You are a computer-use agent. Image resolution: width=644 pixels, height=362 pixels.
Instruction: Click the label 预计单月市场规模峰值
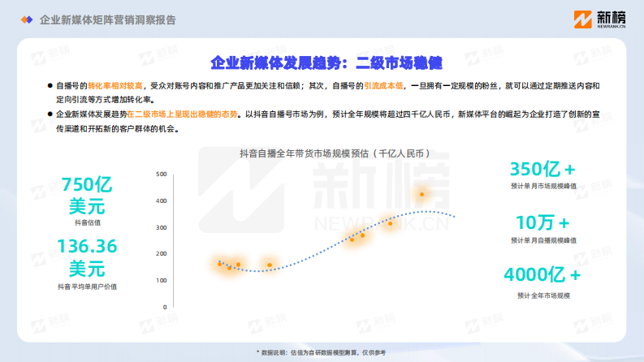click(x=543, y=187)
